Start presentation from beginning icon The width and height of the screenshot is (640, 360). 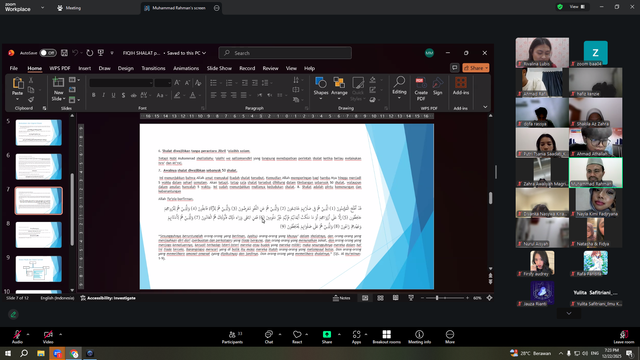pos(101,53)
